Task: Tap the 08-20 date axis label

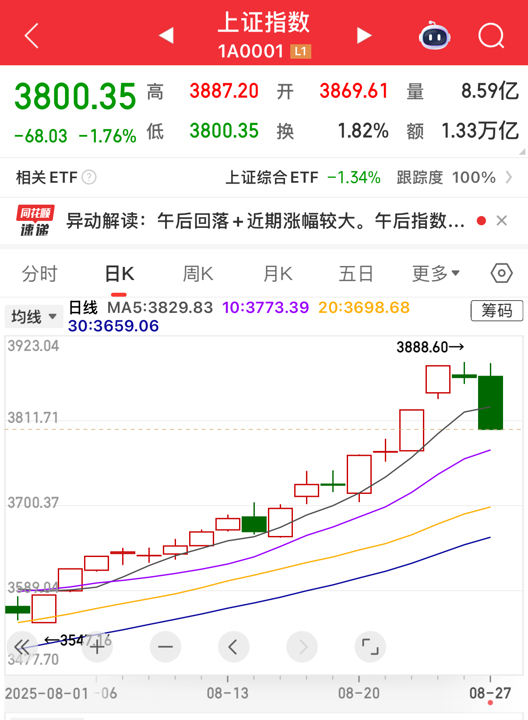Action: (x=359, y=693)
